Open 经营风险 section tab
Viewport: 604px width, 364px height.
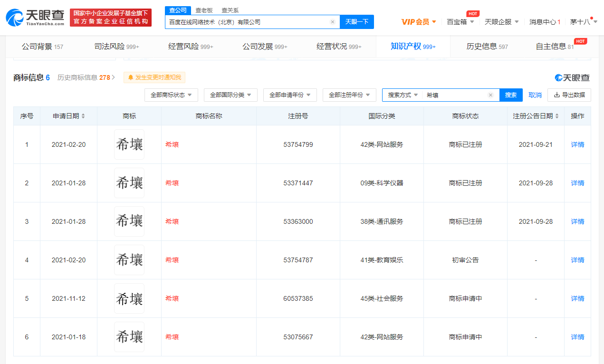coord(191,47)
